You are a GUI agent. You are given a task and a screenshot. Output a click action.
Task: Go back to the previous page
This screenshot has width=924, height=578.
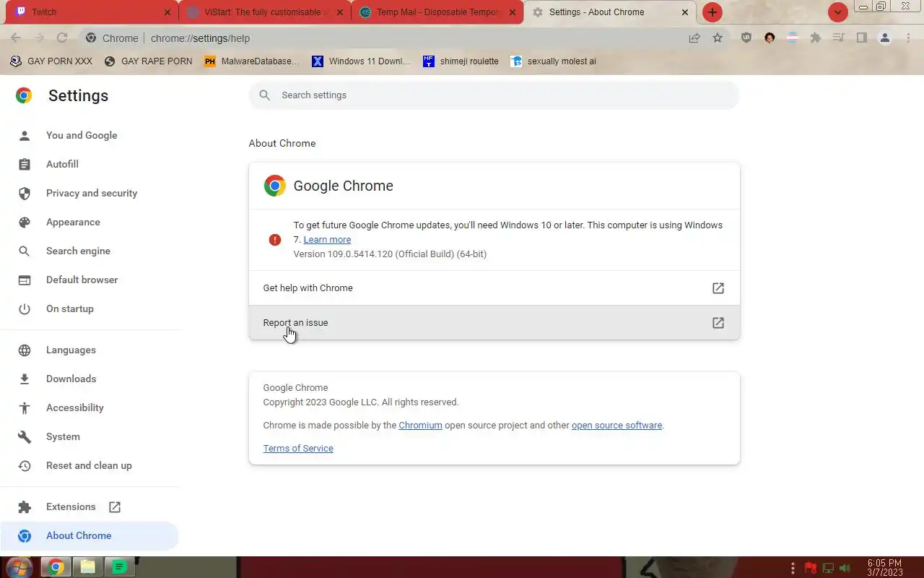16,38
